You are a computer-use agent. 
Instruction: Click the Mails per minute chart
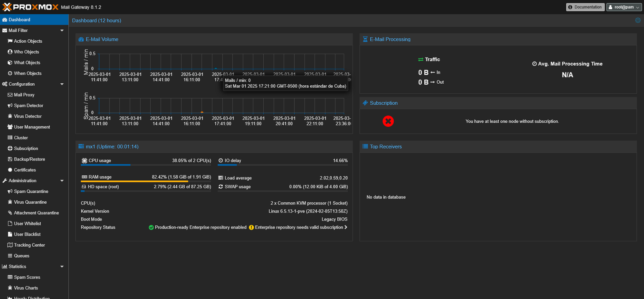coord(221,62)
